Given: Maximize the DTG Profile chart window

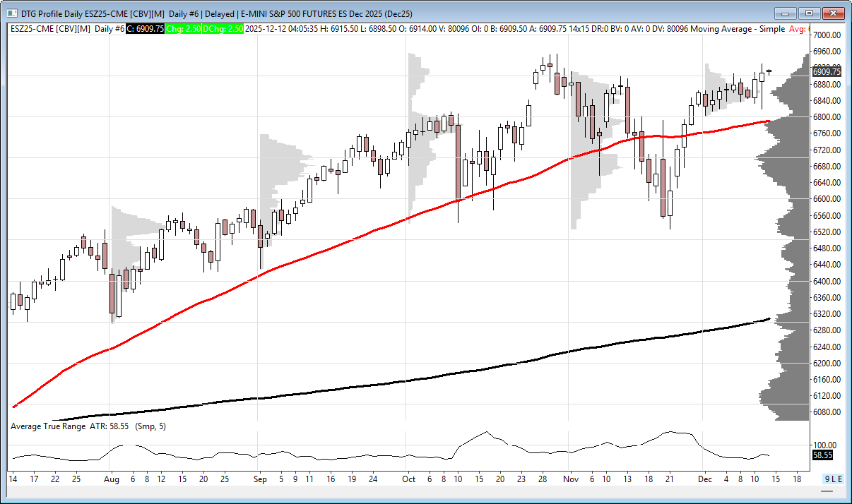Looking at the screenshot, I should [x=810, y=13].
